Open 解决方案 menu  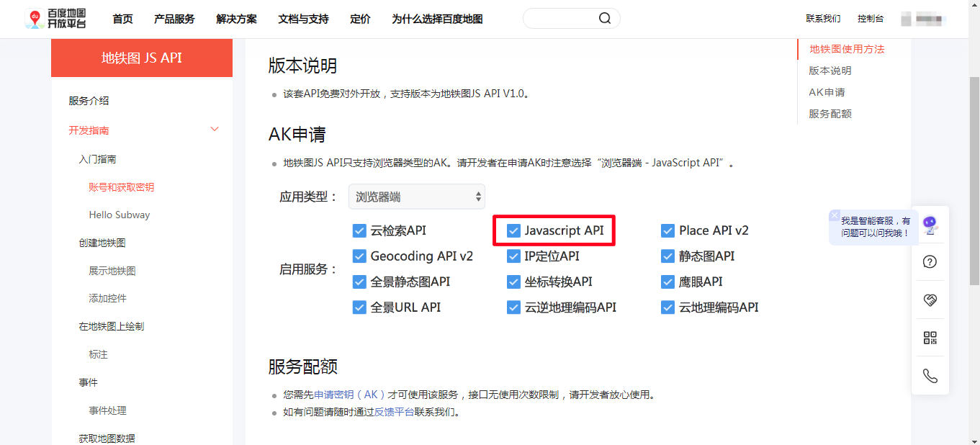coord(236,19)
